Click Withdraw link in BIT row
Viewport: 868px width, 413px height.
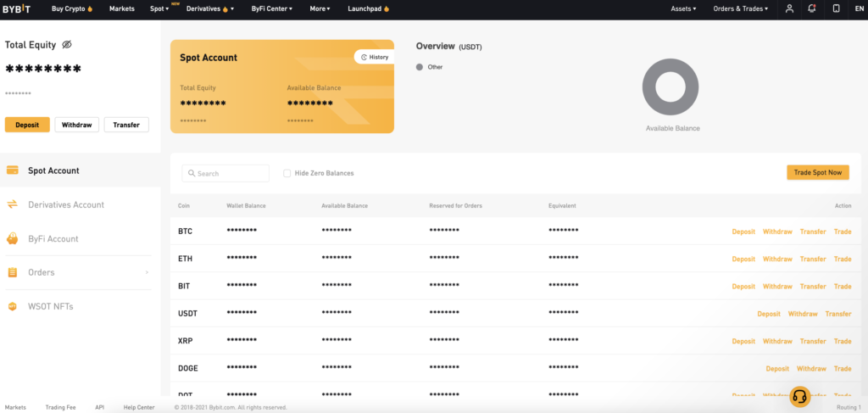point(777,287)
